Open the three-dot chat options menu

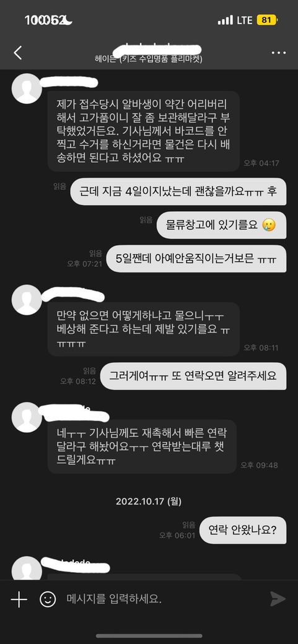click(x=279, y=53)
